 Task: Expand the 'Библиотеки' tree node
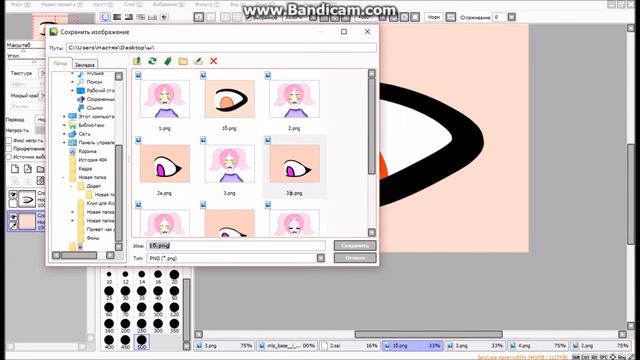64,125
